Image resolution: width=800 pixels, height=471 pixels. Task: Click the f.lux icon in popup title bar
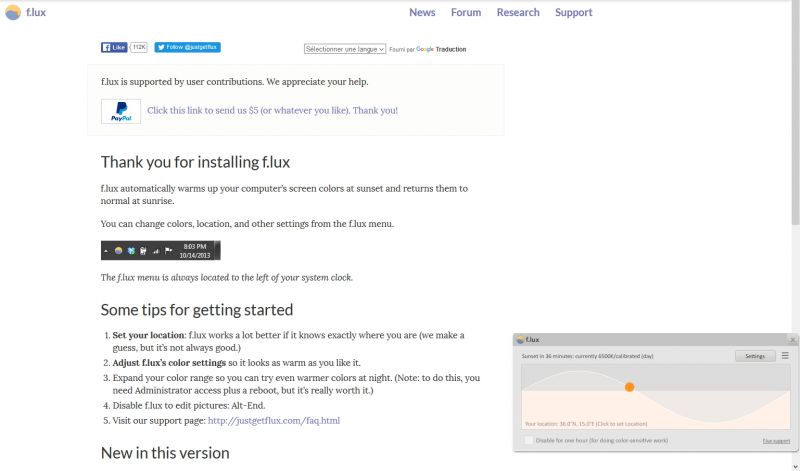(x=520, y=340)
